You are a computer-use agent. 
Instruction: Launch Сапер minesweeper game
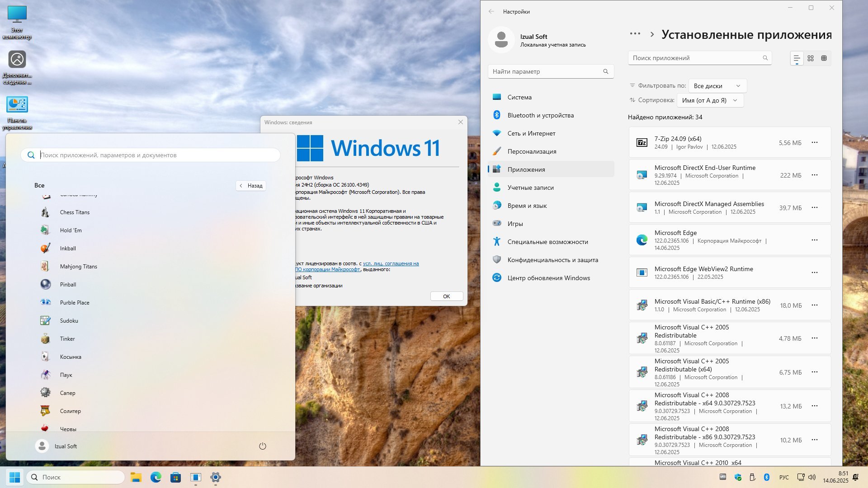67,393
